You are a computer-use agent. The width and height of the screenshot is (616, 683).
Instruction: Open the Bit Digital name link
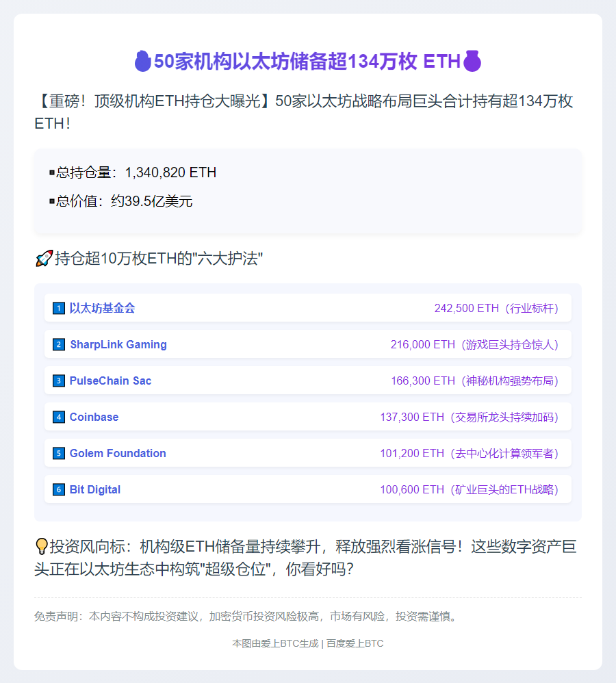(95, 489)
